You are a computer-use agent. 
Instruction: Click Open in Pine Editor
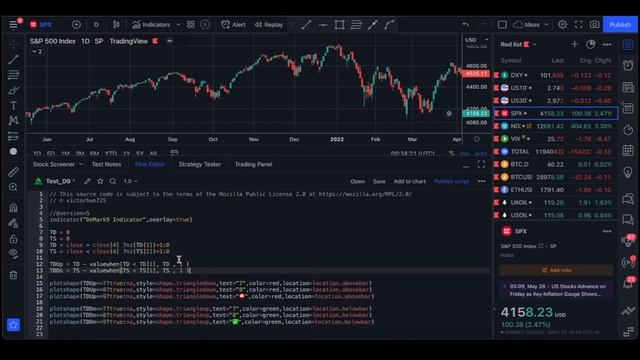[357, 181]
